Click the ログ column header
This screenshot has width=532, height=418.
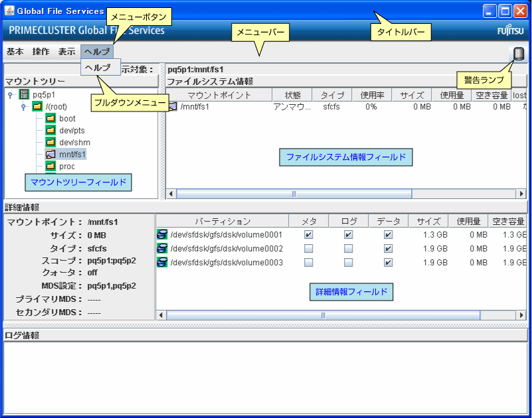tap(349, 222)
